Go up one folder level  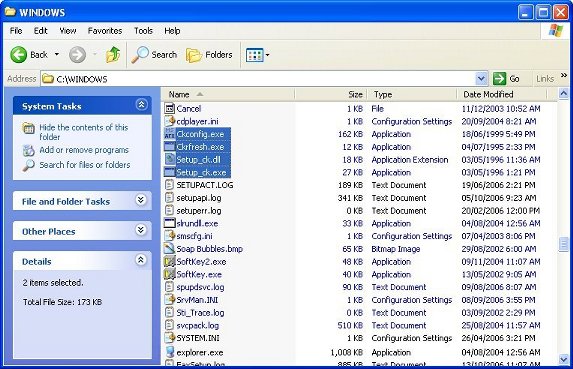click(x=113, y=55)
